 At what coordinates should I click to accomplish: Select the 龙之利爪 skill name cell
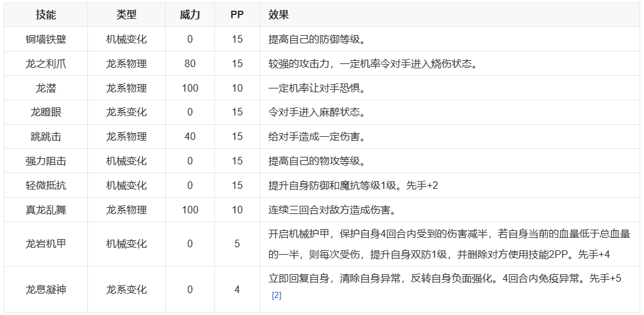(46, 63)
